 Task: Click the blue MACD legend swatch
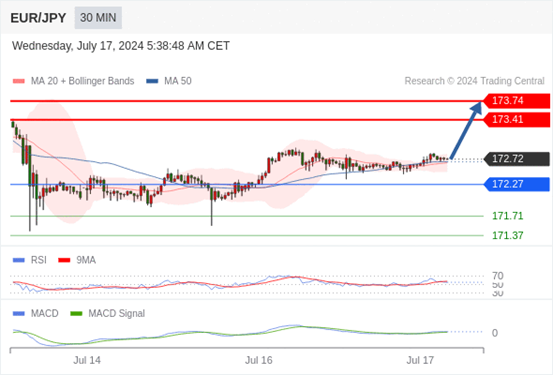(19, 314)
